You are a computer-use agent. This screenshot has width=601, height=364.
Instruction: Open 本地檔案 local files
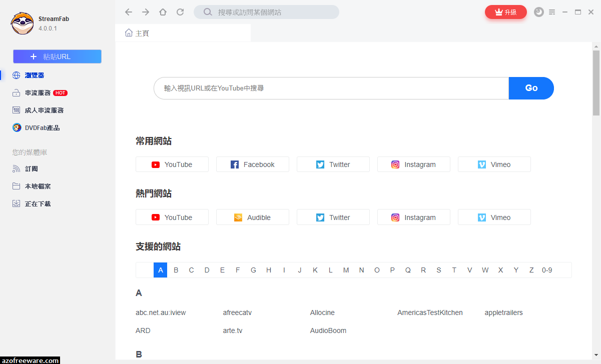click(38, 186)
